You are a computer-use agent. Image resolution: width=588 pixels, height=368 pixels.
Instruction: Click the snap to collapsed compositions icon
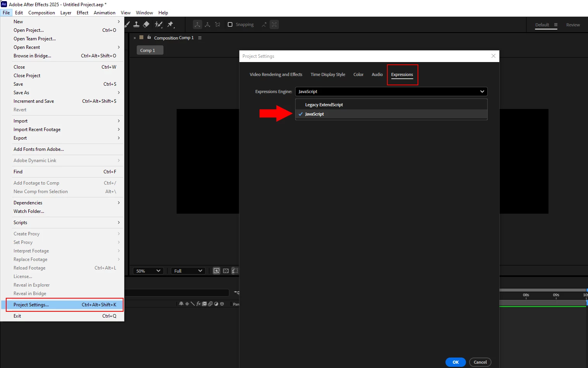274,24
